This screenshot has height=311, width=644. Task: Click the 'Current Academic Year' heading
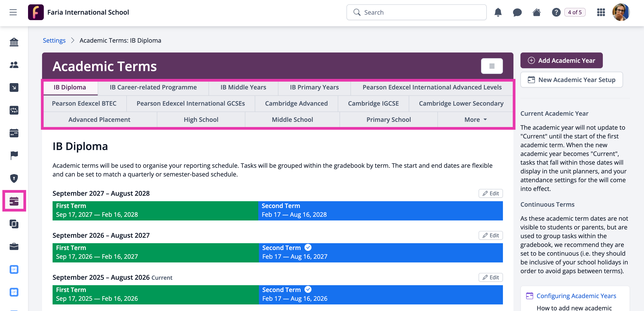click(x=554, y=114)
